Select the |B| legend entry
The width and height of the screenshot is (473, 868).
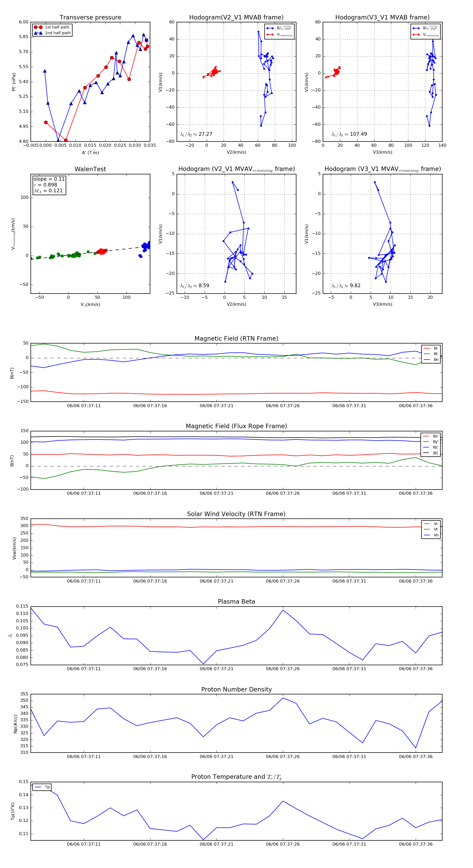pyautogui.click(x=431, y=453)
